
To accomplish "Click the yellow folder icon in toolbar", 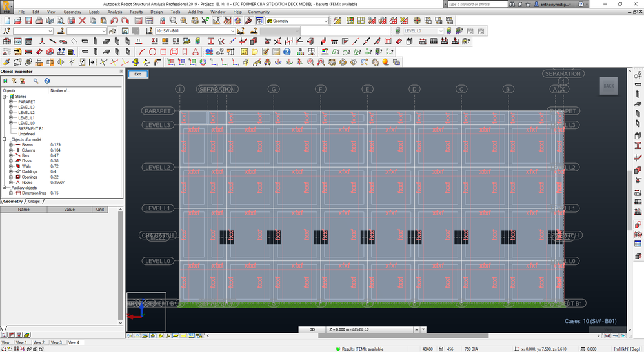I will click(255, 52).
